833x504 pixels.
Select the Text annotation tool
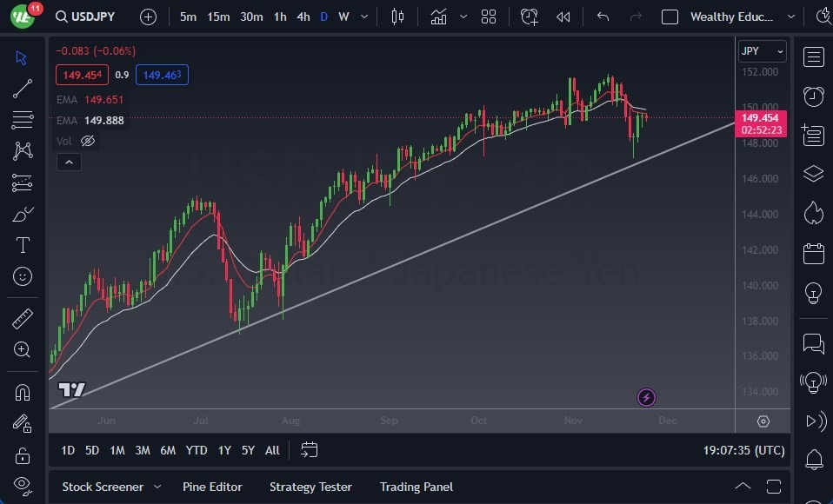click(22, 245)
